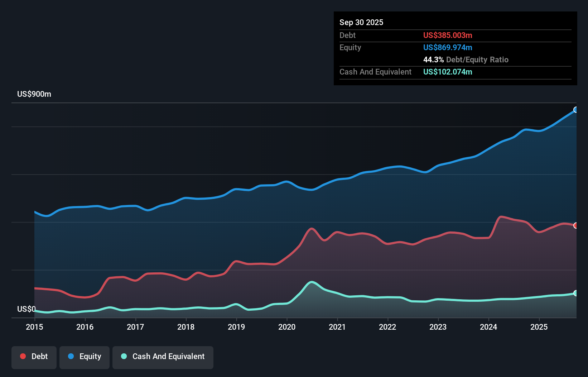Image resolution: width=588 pixels, height=377 pixels.
Task: Select the red Debt endpoint marker on chart
Action: coord(575,226)
